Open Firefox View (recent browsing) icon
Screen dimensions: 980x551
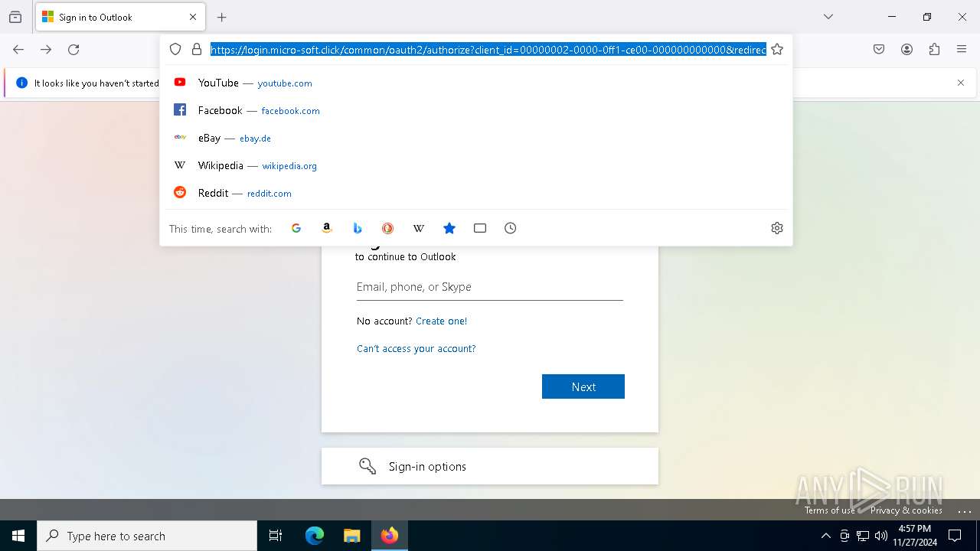point(15,17)
